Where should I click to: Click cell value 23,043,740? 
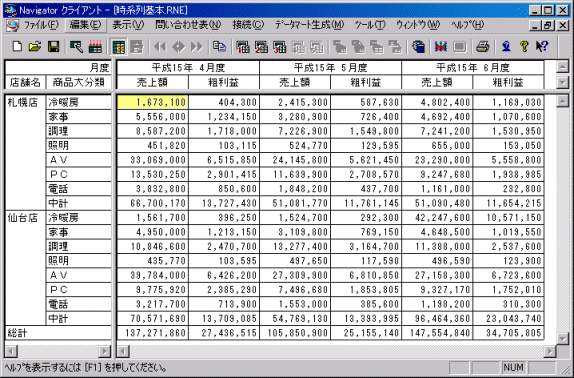point(508,319)
